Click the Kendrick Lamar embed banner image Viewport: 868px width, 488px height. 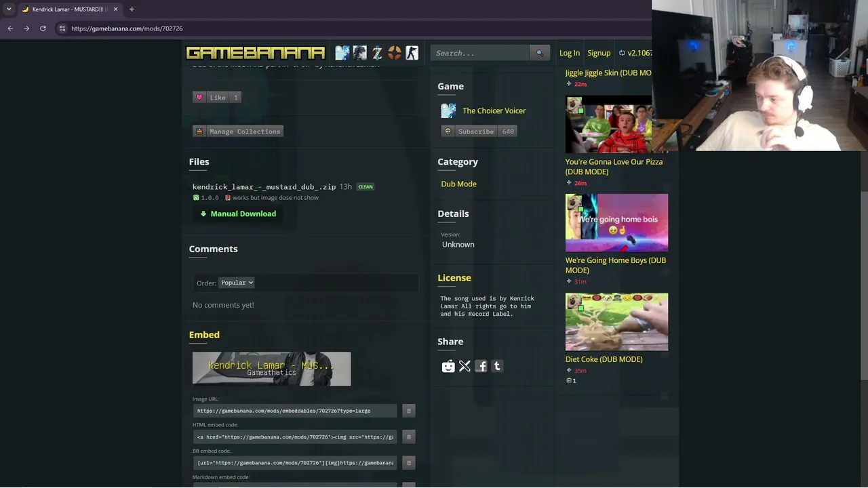tap(271, 369)
